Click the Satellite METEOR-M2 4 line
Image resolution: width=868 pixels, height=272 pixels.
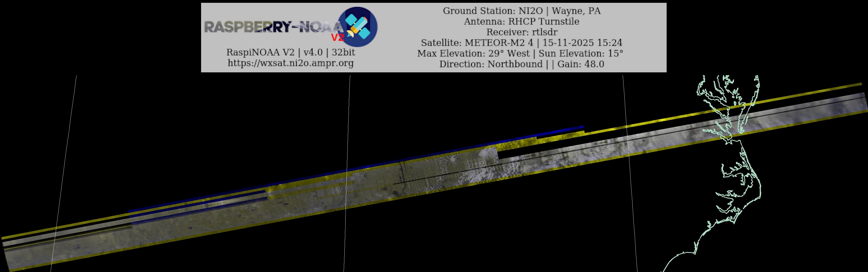[x=521, y=43]
